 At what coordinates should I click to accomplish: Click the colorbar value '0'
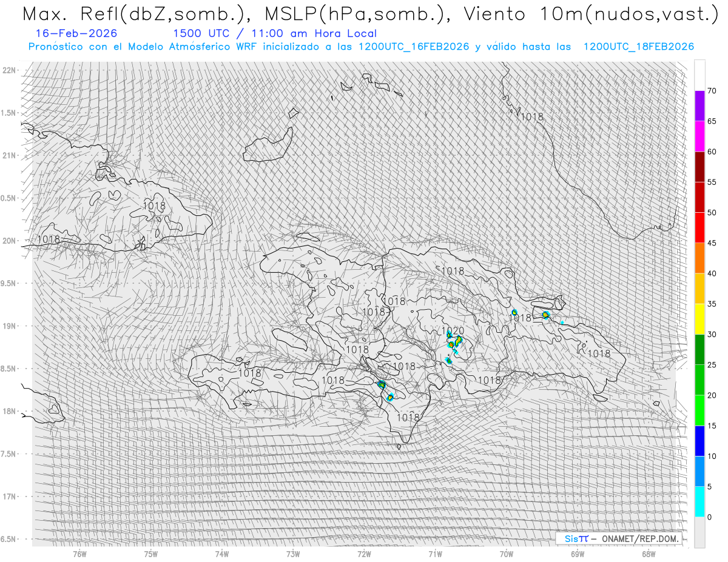709,517
